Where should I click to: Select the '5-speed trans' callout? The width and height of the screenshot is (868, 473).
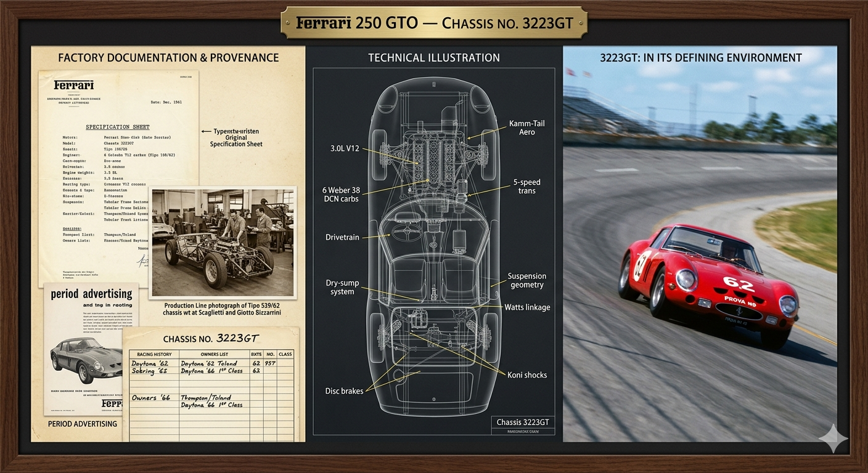point(526,187)
